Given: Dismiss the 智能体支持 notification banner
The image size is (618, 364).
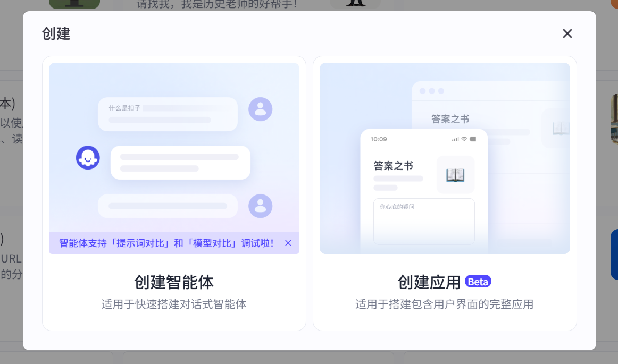Looking at the screenshot, I should 288,243.
